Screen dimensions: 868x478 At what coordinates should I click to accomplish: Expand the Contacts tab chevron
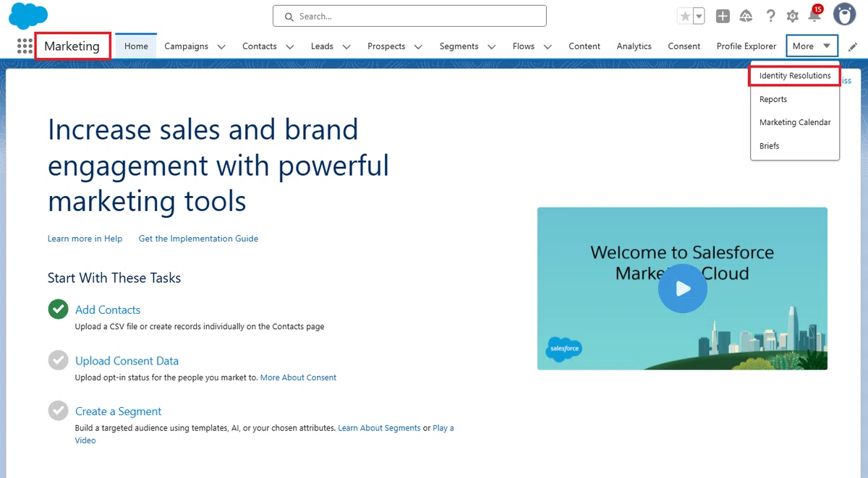pyautogui.click(x=290, y=46)
